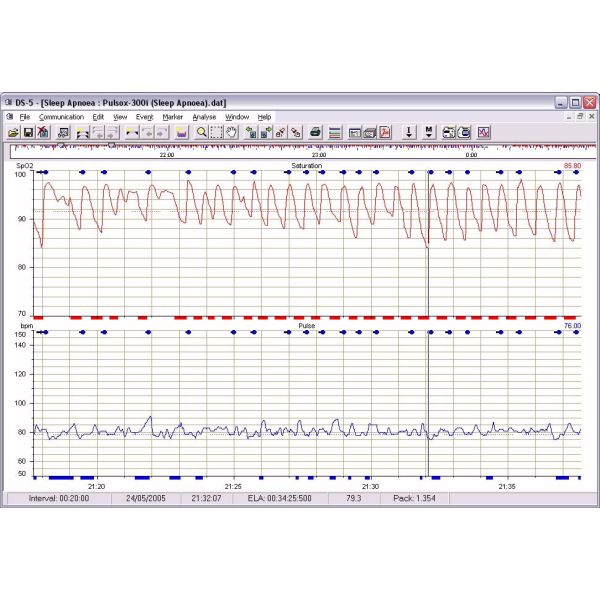Click the 'Saturation' chart title

[x=307, y=166]
